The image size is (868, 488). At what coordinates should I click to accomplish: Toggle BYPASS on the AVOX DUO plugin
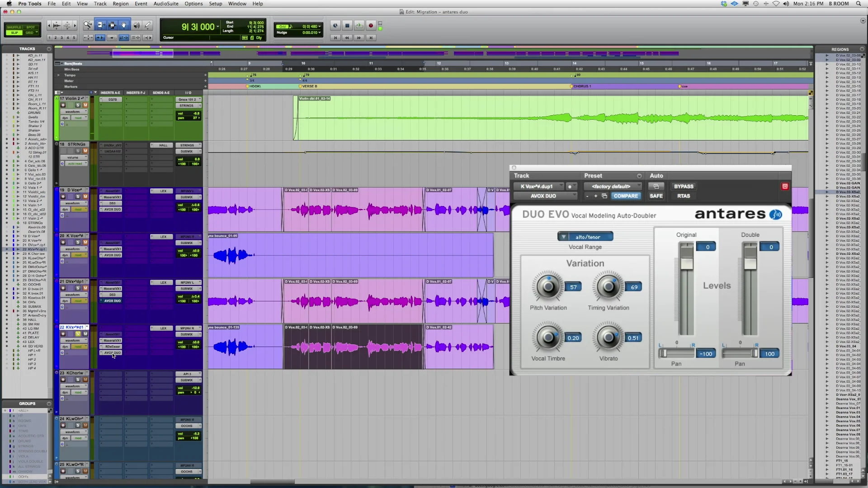(x=684, y=186)
